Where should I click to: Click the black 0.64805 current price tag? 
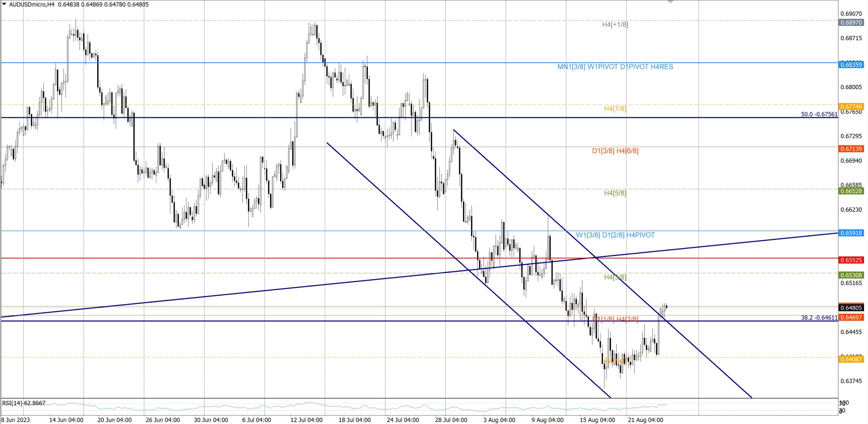(x=851, y=308)
